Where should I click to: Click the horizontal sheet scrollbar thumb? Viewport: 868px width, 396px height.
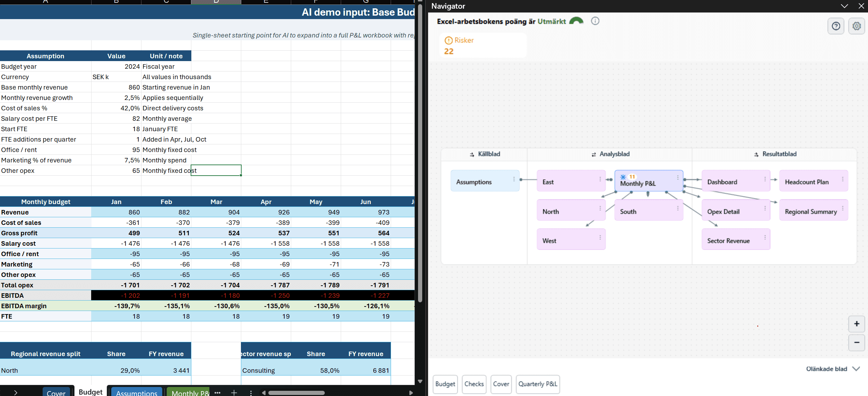[x=296, y=393]
